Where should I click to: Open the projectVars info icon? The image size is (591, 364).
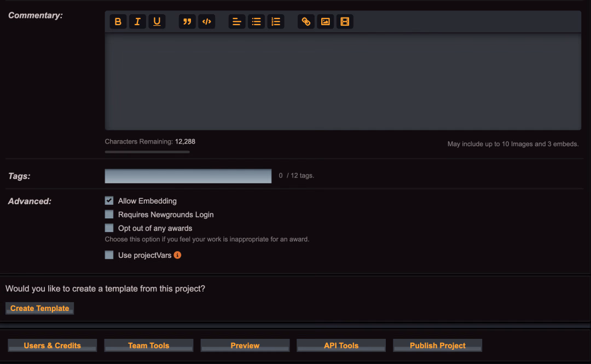click(177, 255)
